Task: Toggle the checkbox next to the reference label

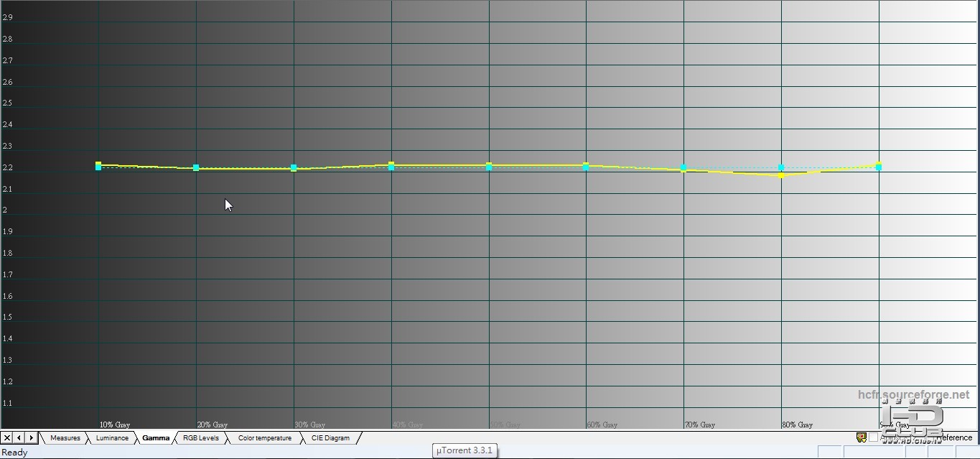Action: coord(874,437)
